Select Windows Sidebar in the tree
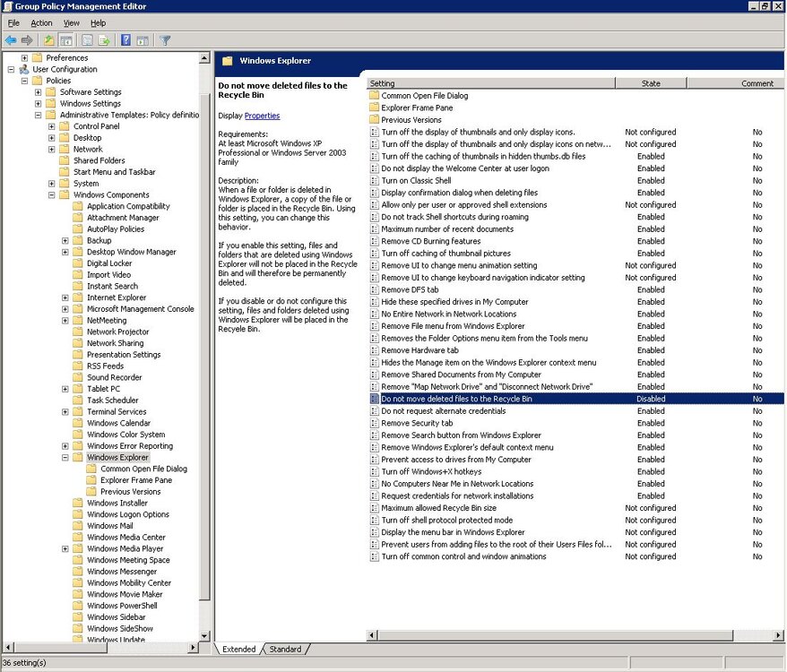Viewport: 787px width, 672px height. click(x=117, y=617)
